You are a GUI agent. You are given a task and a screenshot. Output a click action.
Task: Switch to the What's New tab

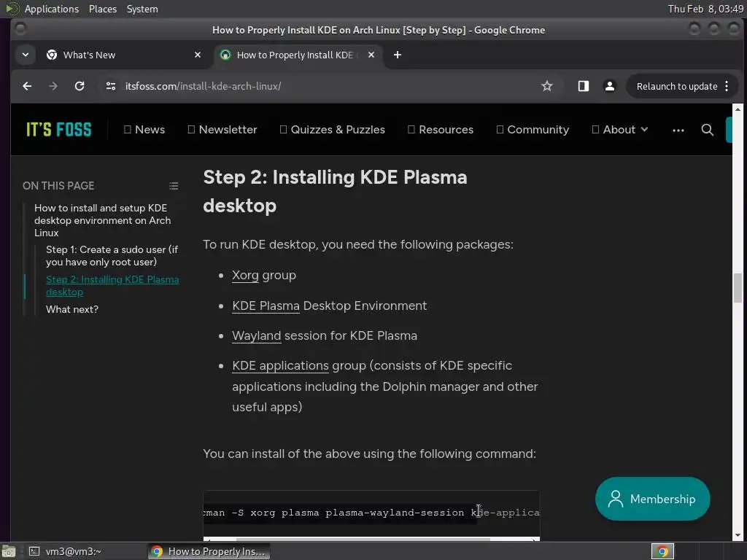(124, 55)
